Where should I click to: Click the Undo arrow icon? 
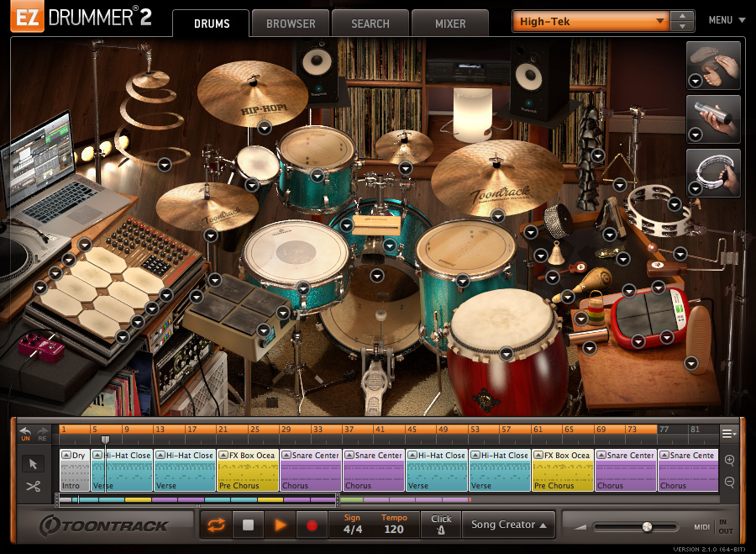click(25, 433)
